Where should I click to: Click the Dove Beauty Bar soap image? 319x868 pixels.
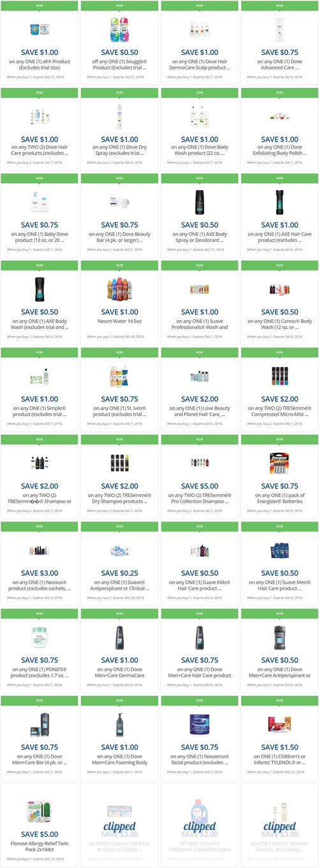point(119,202)
